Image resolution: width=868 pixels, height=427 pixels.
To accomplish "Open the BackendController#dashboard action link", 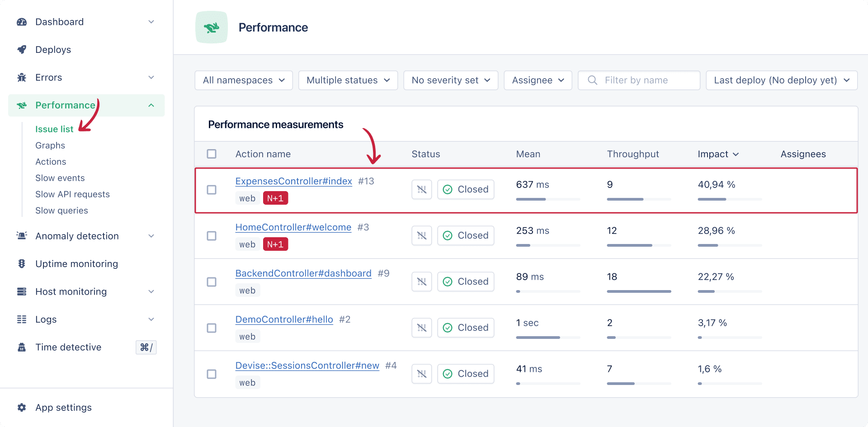I will 303,273.
